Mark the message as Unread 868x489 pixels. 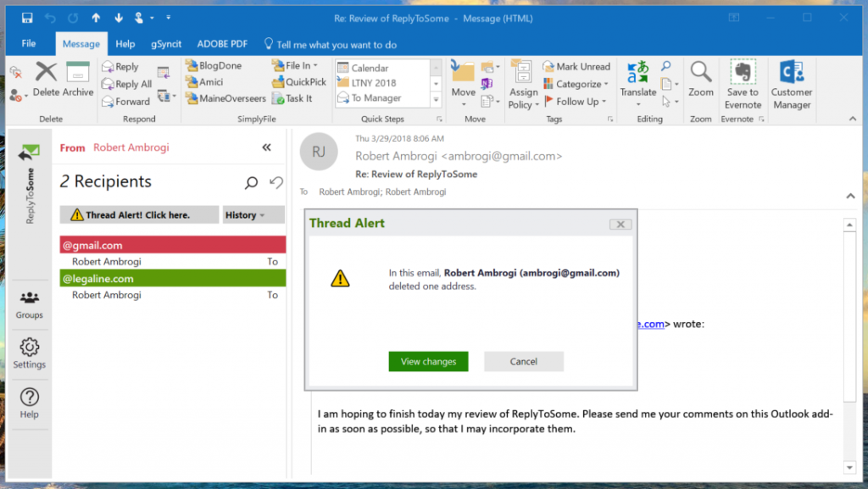pyautogui.click(x=576, y=66)
